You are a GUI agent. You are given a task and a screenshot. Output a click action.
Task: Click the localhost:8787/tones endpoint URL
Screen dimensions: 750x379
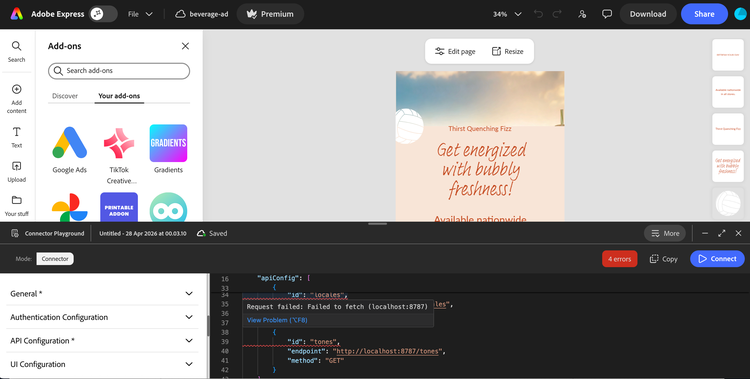[388, 351]
